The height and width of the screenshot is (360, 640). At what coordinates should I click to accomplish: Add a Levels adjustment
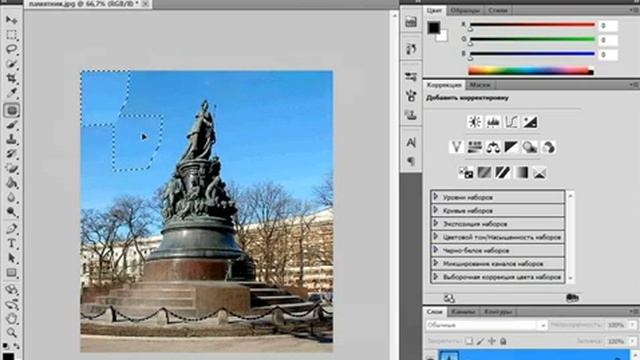[493, 122]
